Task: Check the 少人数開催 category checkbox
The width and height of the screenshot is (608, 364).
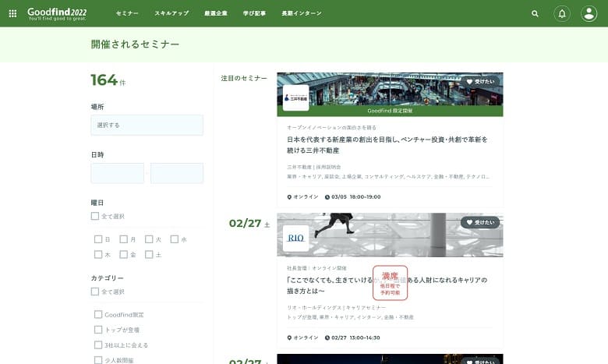Action: 98,360
